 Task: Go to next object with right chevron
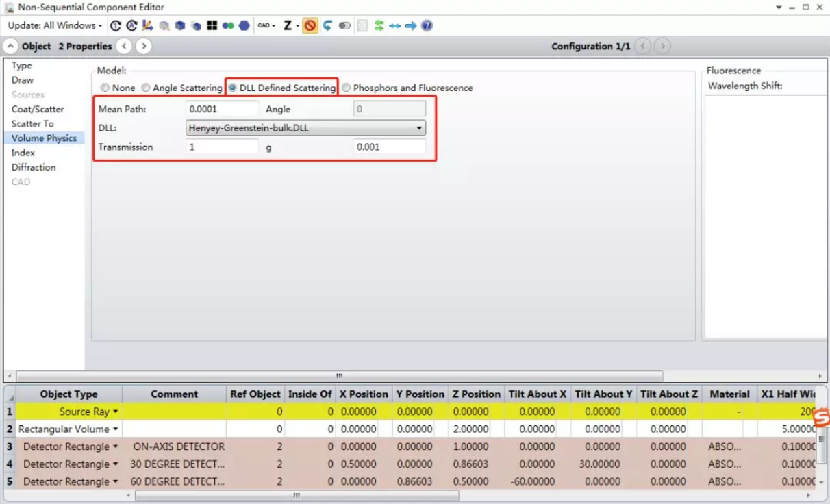pos(143,47)
